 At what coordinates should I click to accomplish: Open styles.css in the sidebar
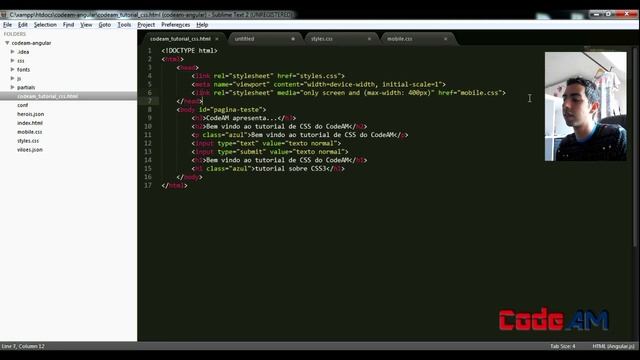28,141
